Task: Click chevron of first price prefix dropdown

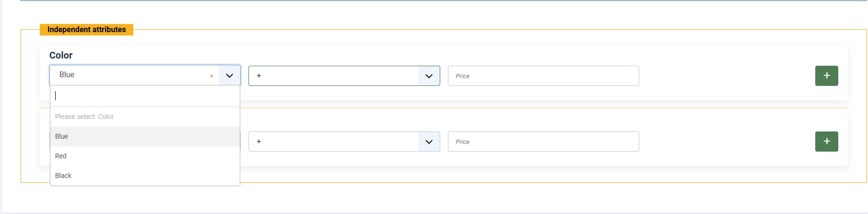Action: [429, 76]
